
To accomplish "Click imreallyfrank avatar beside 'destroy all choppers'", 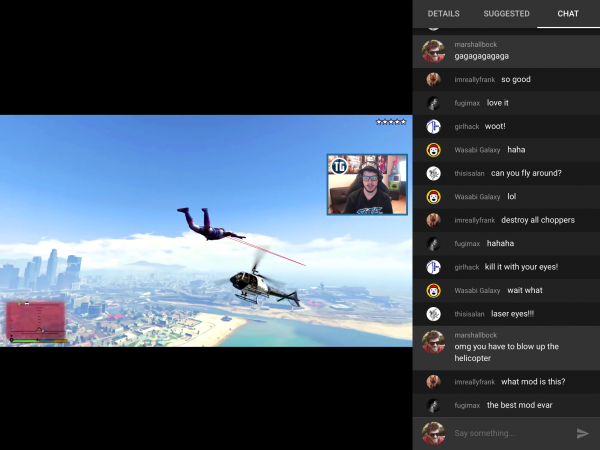I will coord(433,220).
